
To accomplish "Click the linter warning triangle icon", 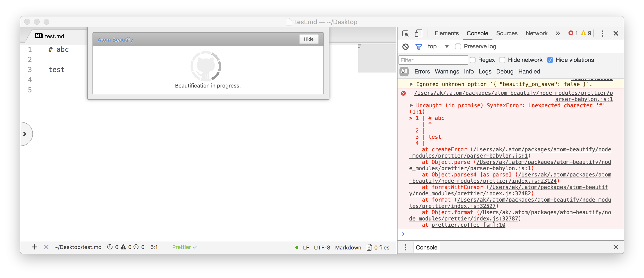I will point(123,247).
